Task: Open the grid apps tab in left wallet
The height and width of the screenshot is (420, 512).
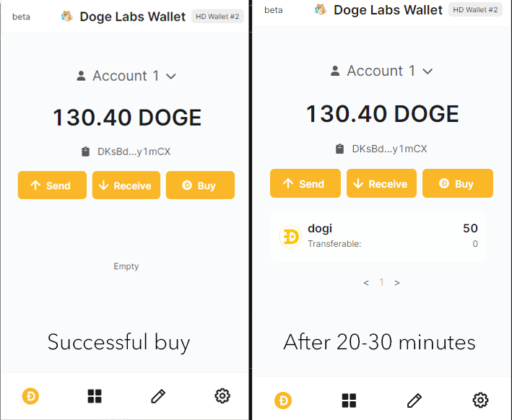Action: 95,395
